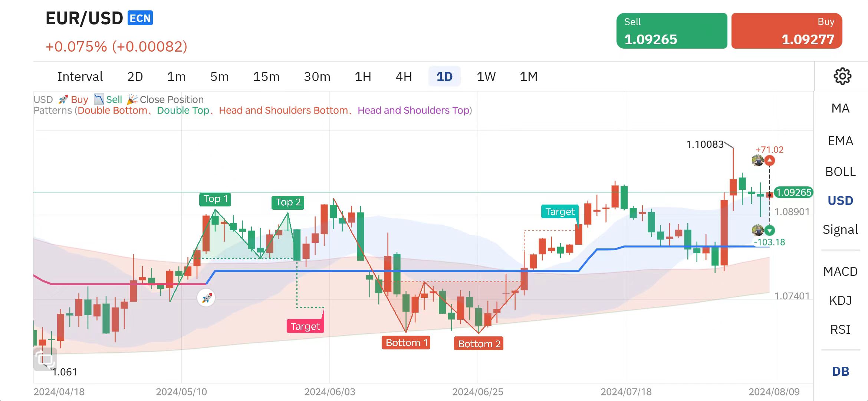Toggle the EMA indicator
868x401 pixels.
click(840, 141)
